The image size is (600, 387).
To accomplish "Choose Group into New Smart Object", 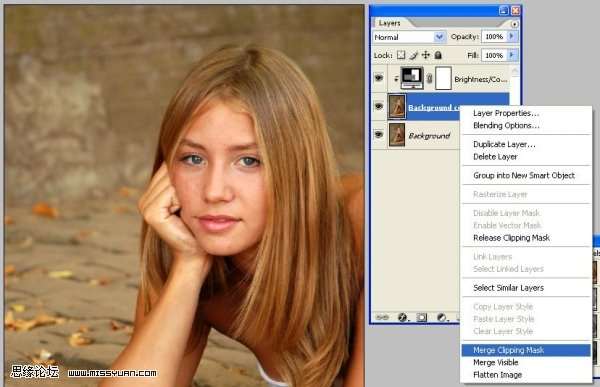I will pyautogui.click(x=524, y=175).
